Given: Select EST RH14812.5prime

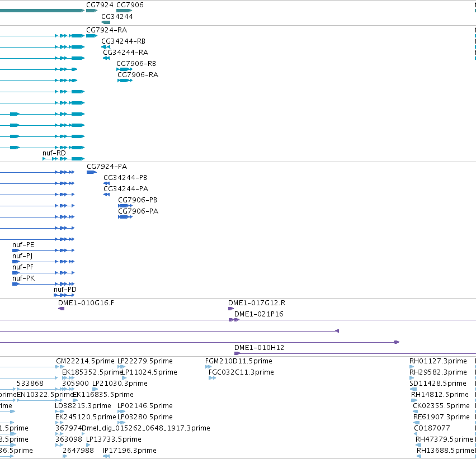Looking at the screenshot, I should click(x=414, y=400).
